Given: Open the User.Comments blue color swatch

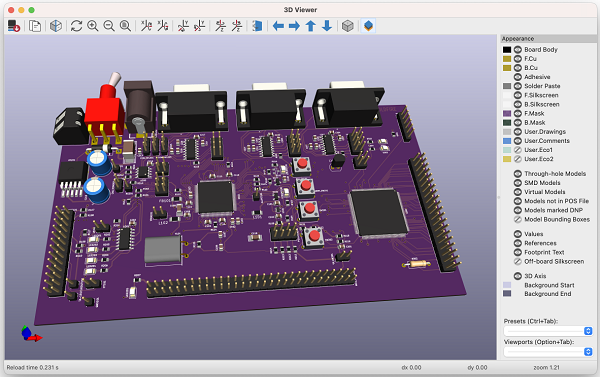Looking at the screenshot, I should tap(507, 141).
